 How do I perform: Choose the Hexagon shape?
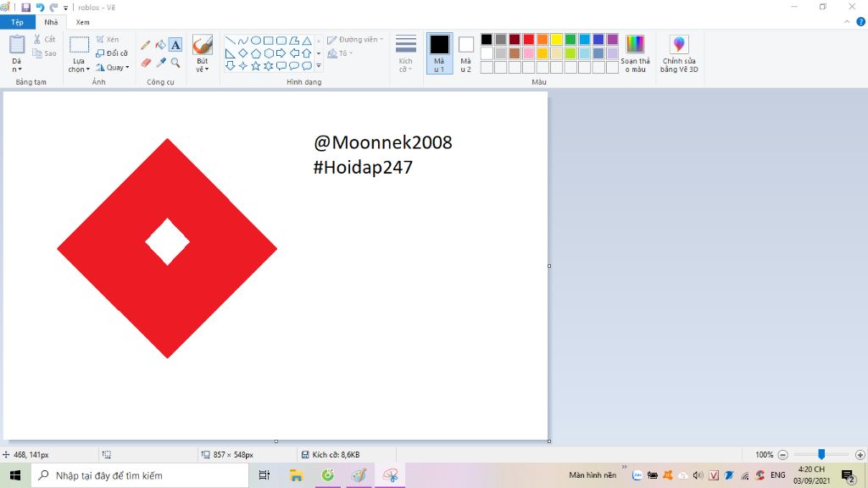point(269,53)
